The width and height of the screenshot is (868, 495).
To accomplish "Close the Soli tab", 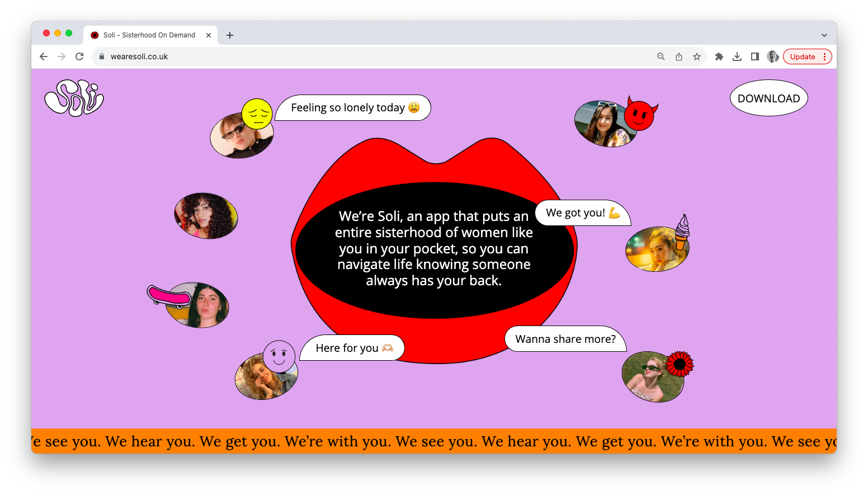I will tap(209, 35).
